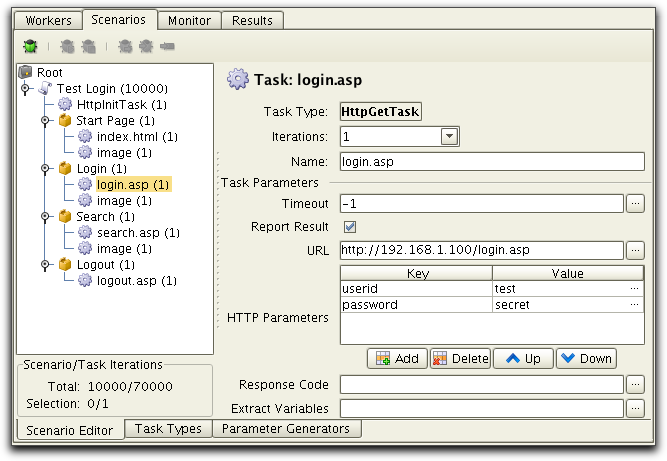Click the Timeout input field
Image resolution: width=667 pixels, height=461 pixels.
[x=482, y=204]
